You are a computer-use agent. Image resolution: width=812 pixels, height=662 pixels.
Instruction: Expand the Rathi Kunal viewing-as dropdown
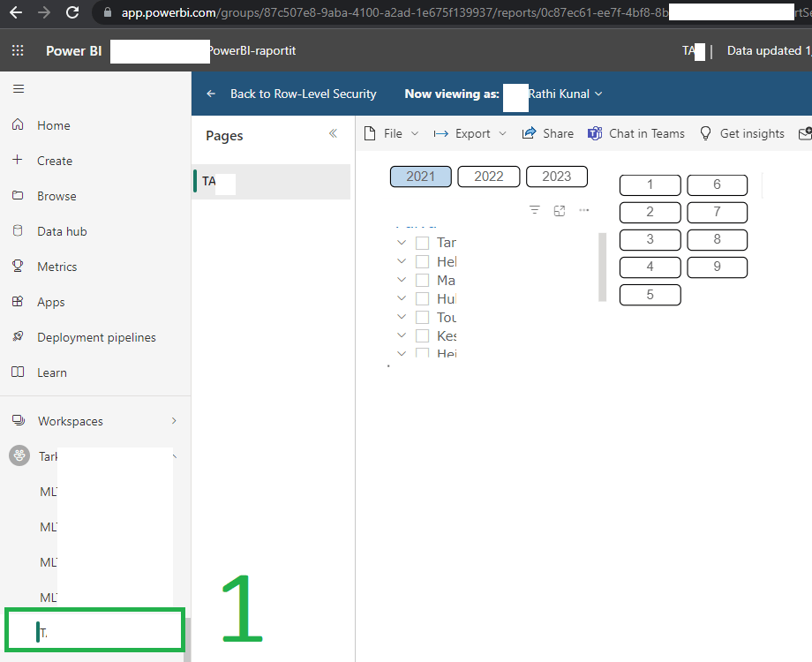598,94
